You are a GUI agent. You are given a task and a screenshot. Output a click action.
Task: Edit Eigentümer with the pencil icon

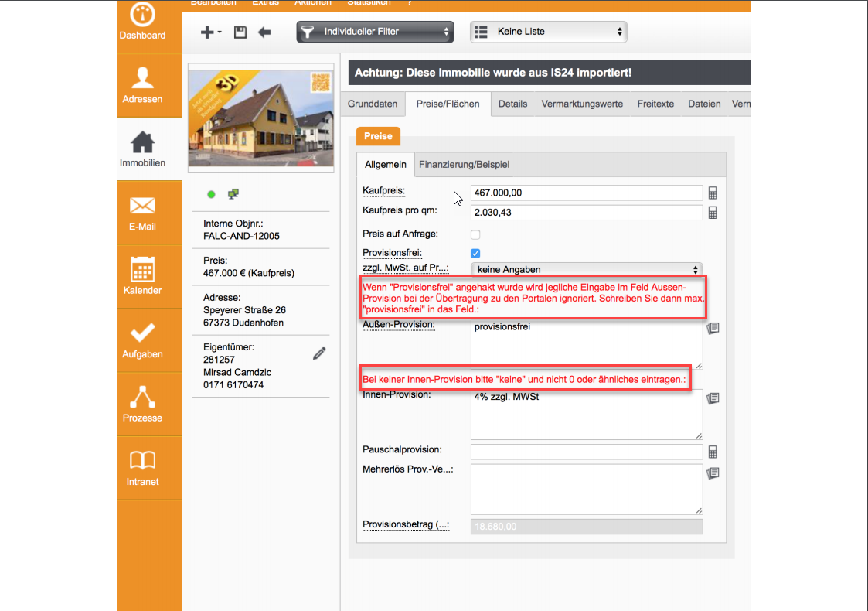tap(319, 353)
